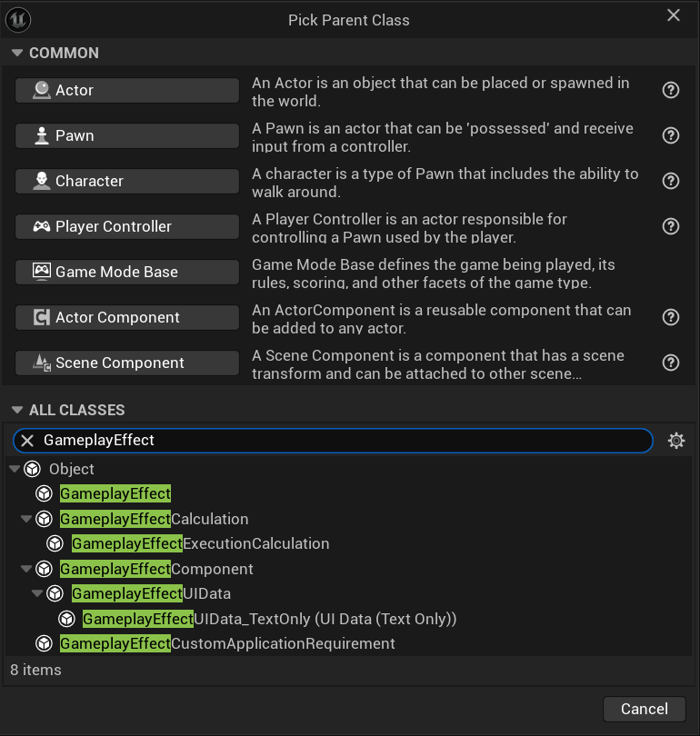Open help for the Pawn class
Viewport: 700px width, 736px height.
click(x=670, y=135)
